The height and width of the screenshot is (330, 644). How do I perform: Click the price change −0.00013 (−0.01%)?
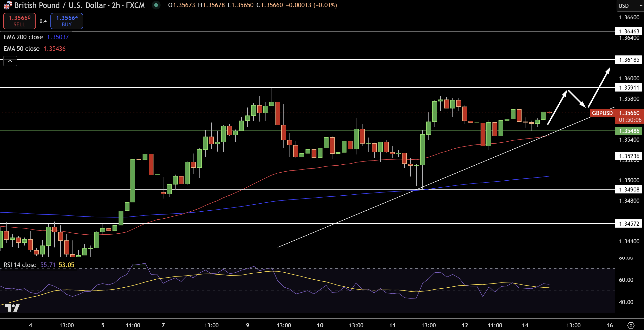coord(312,5)
